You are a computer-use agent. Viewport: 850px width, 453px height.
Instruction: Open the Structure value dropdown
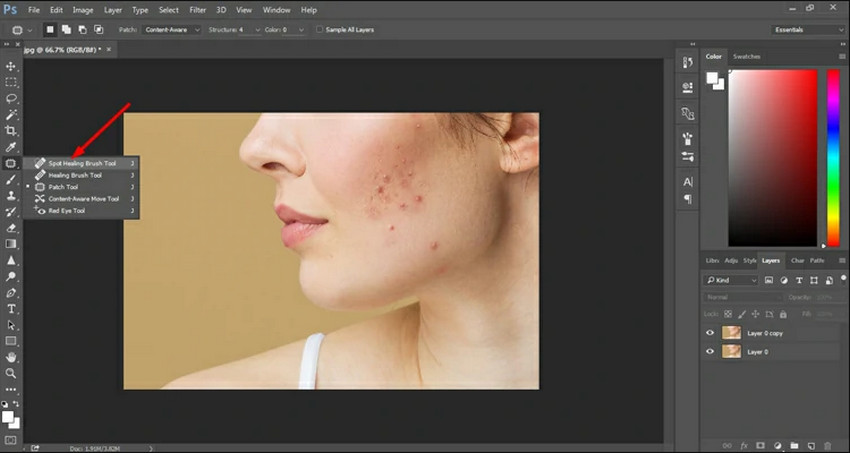tap(257, 30)
